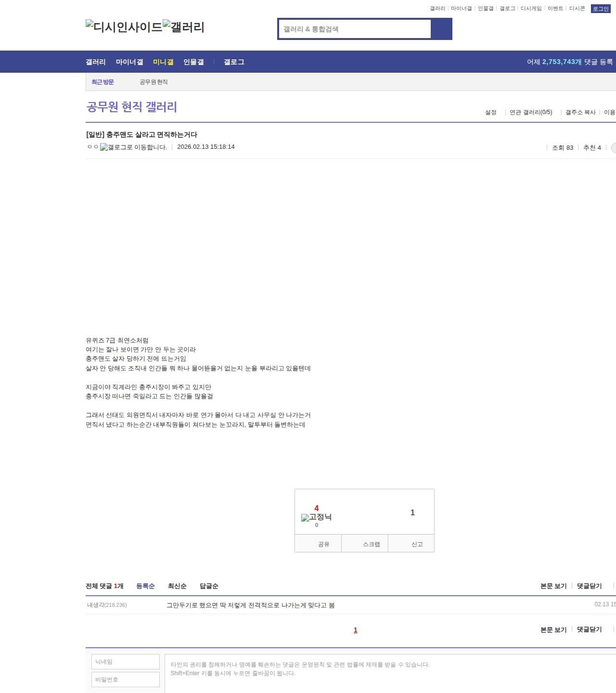This screenshot has width=616, height=693.
Task: Click the 공유 button
Action: pos(318,544)
